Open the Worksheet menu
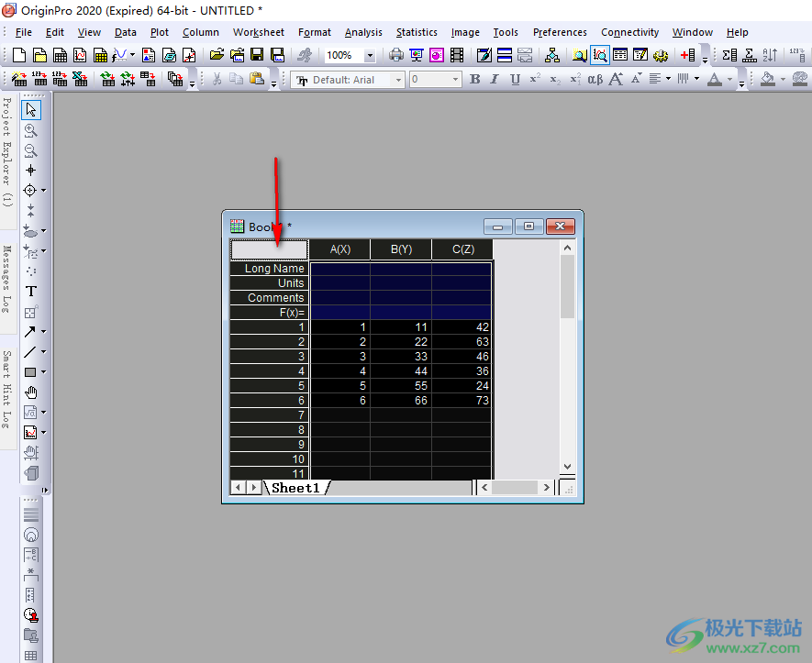 pos(259,32)
